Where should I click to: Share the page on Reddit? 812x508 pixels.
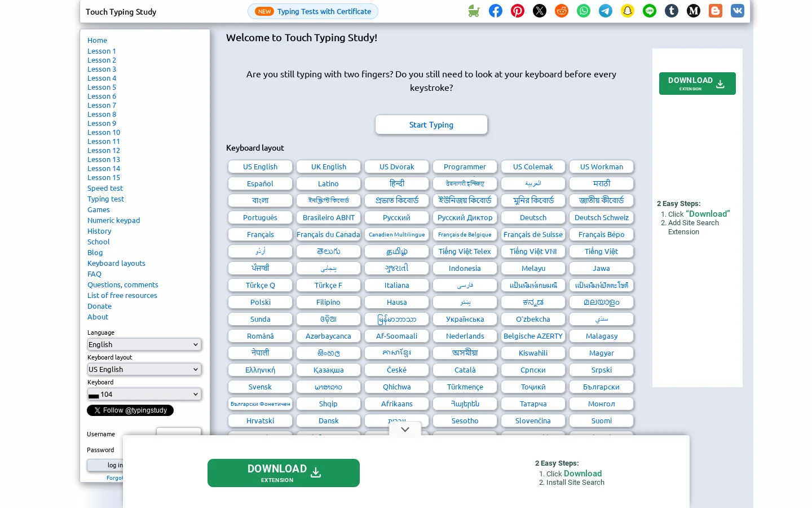tap(562, 11)
